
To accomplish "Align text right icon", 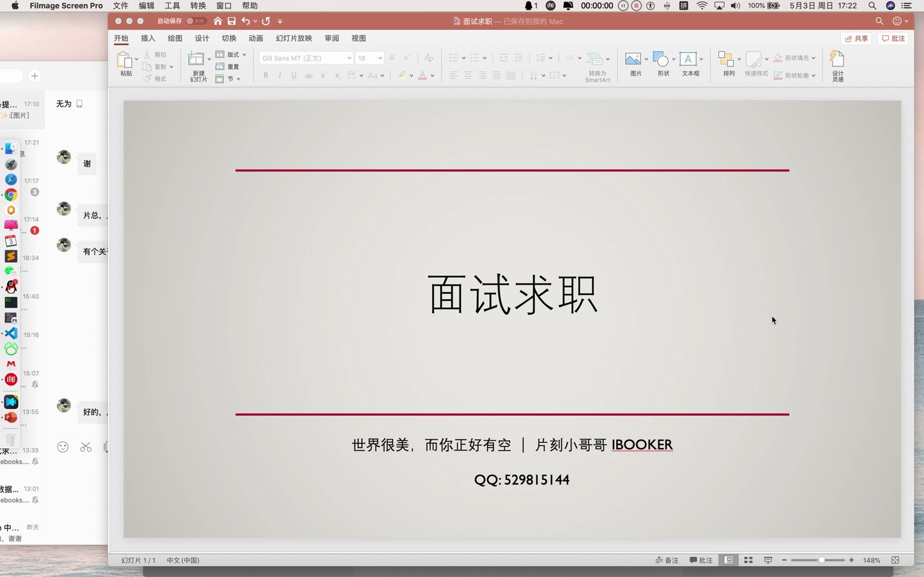I will click(482, 75).
